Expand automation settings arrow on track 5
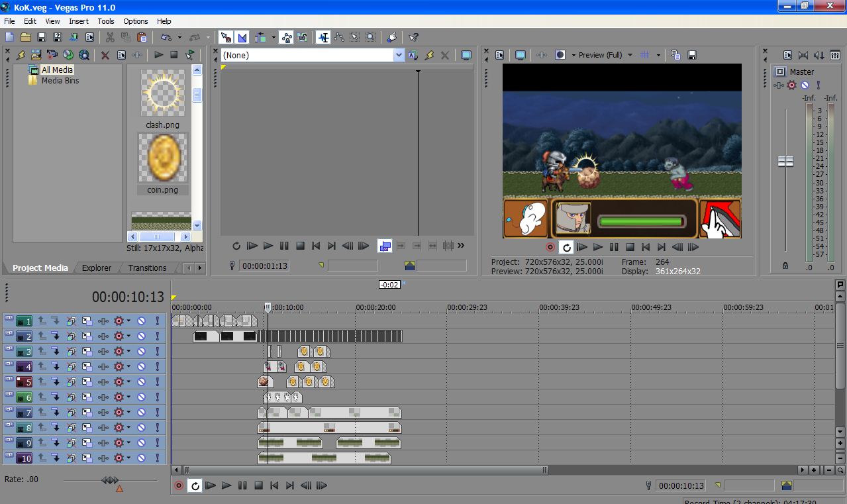Screen dimensions: 847x504 point(128,382)
